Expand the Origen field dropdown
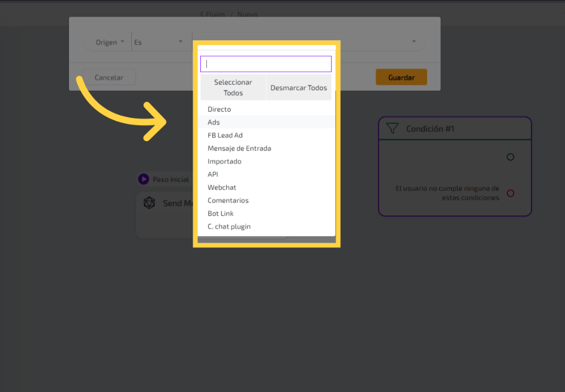Viewport: 565px width, 392px height. tap(110, 42)
